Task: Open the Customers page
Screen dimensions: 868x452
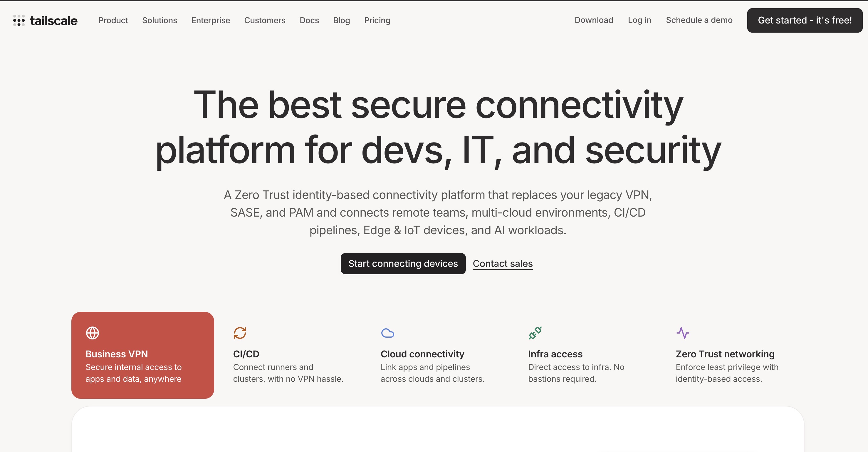Action: tap(264, 20)
